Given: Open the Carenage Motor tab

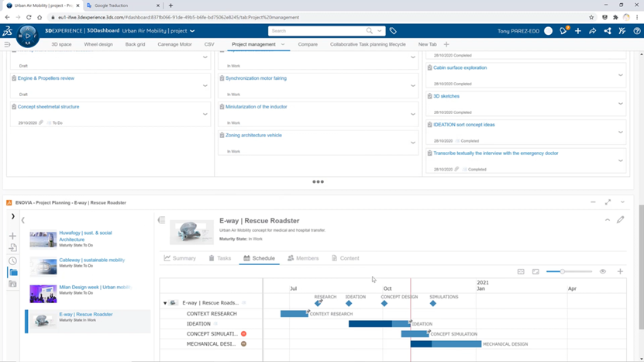Looking at the screenshot, I should 174,44.
